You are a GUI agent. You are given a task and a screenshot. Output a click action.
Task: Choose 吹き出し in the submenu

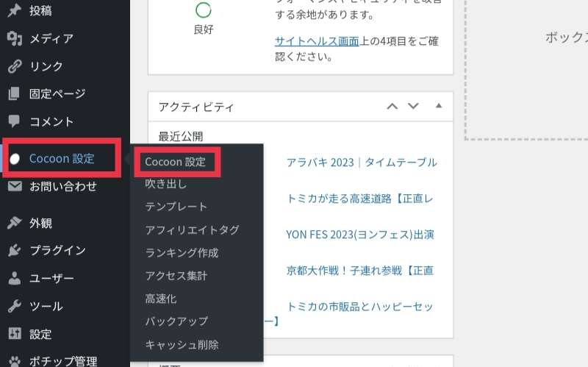pyautogui.click(x=166, y=184)
